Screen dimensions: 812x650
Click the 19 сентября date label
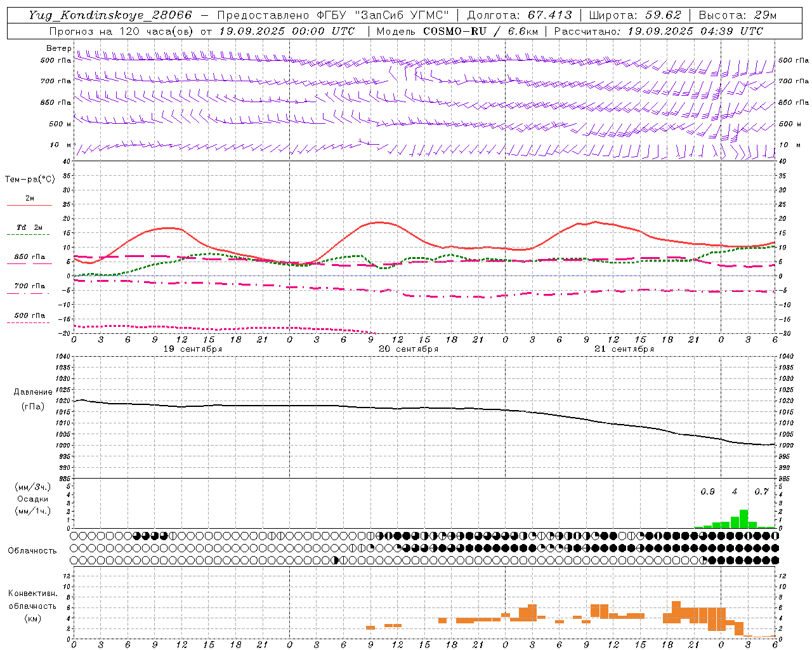(x=193, y=349)
